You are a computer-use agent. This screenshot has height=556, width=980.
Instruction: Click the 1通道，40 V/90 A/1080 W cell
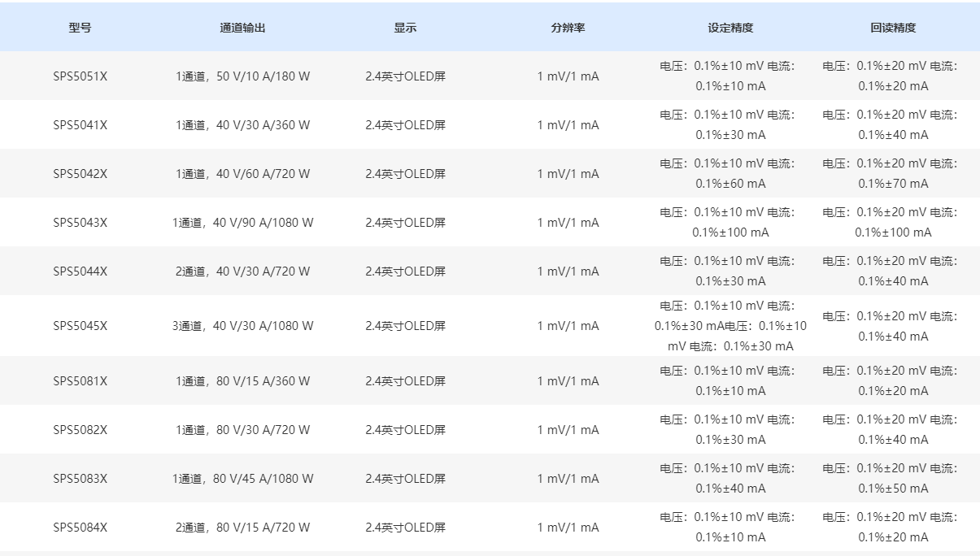[x=242, y=223]
